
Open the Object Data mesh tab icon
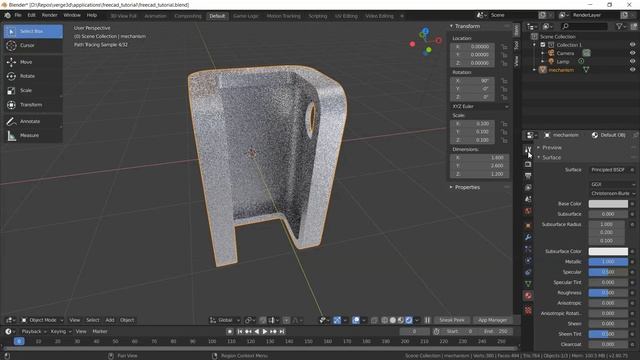(x=528, y=284)
